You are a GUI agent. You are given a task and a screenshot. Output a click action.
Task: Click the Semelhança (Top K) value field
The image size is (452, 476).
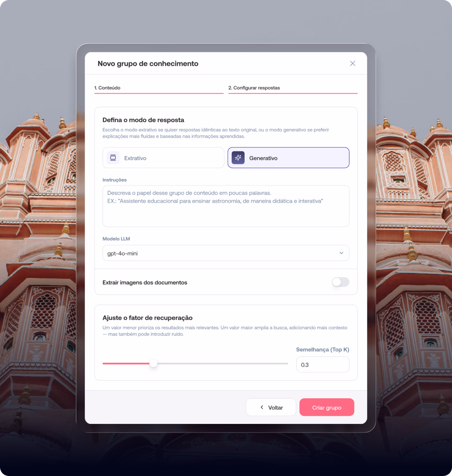tap(322, 365)
